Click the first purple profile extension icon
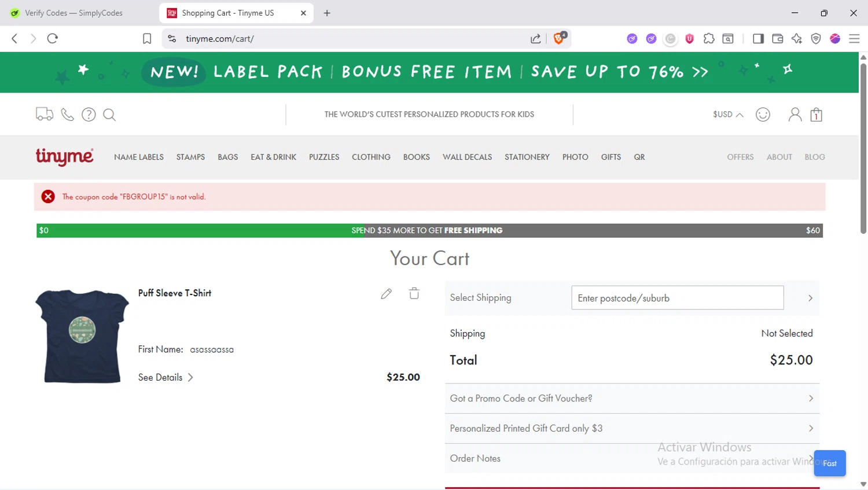The width and height of the screenshot is (868, 490). (632, 39)
